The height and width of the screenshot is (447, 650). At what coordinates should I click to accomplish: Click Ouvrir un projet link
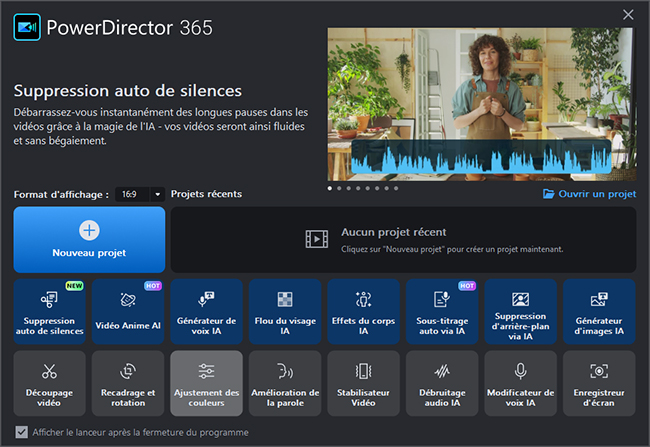coord(589,194)
